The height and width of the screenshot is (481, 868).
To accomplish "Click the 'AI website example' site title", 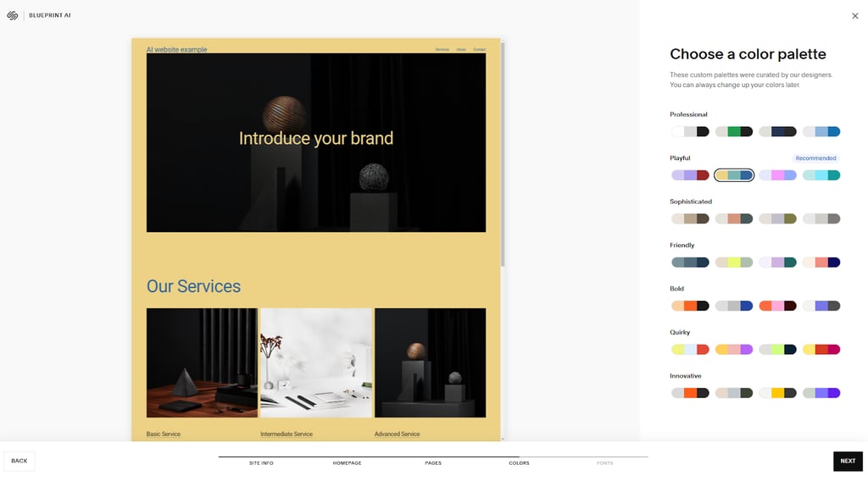I will point(176,49).
